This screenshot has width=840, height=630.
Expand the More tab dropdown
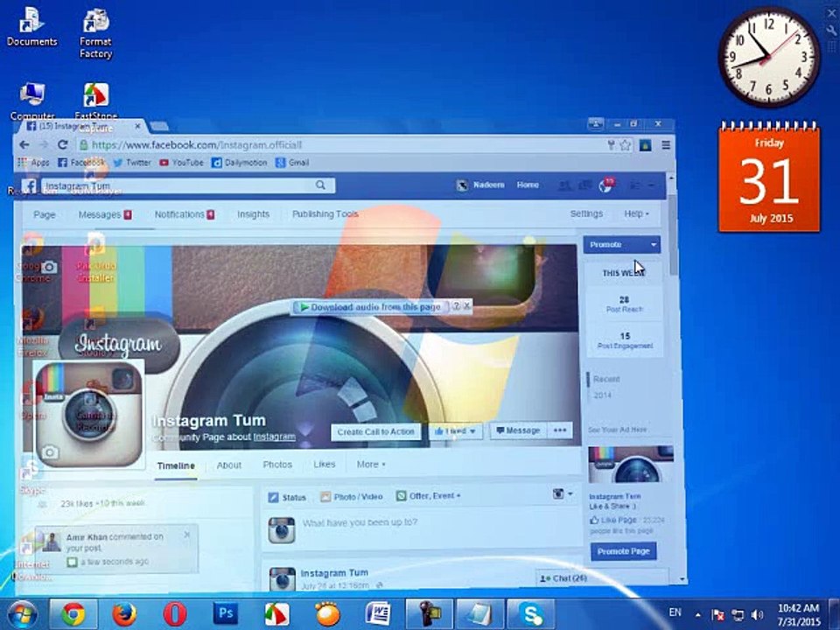click(x=371, y=465)
